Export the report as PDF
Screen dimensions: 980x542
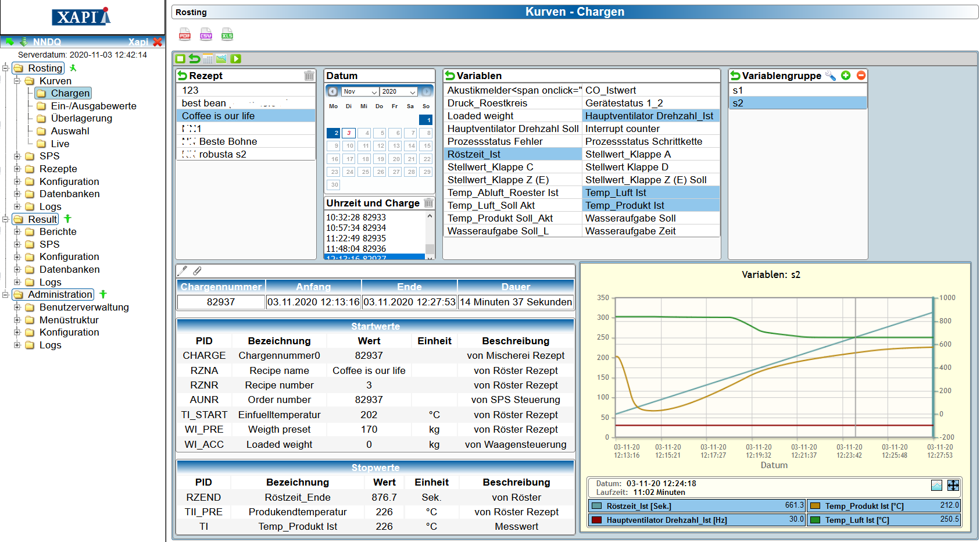(x=185, y=35)
